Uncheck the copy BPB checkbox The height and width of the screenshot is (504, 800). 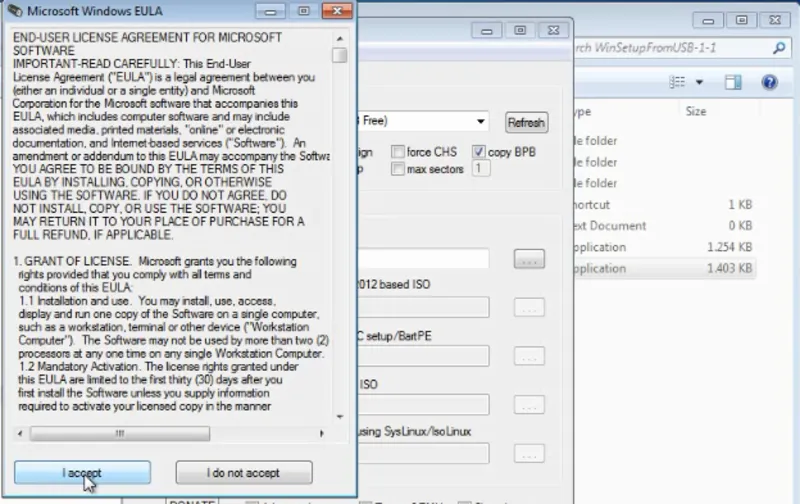tap(478, 152)
